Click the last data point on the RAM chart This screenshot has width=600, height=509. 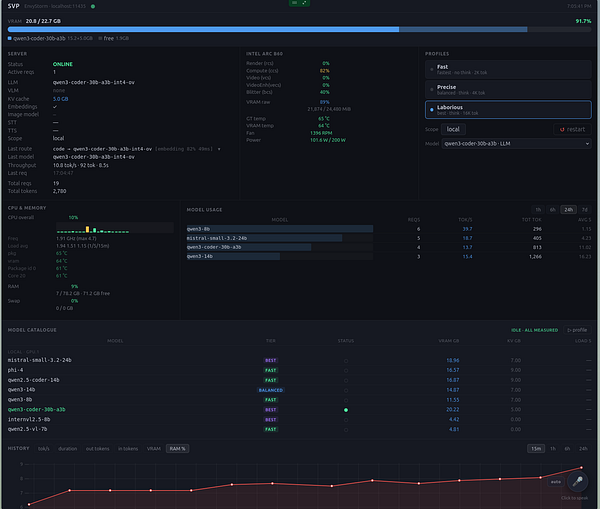point(581,468)
